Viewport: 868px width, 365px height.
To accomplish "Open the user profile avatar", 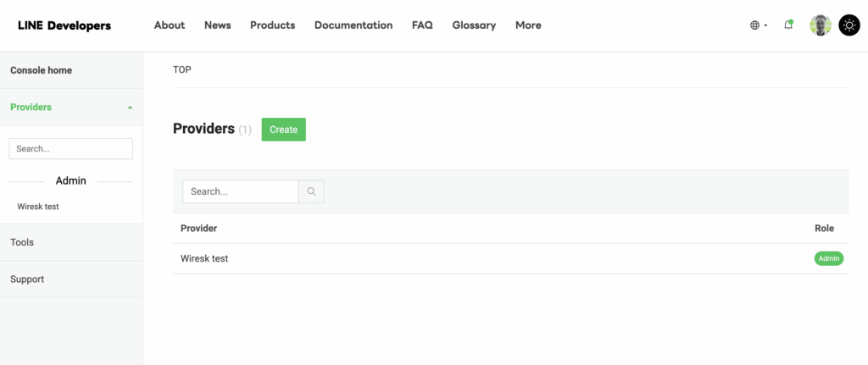I will 821,25.
